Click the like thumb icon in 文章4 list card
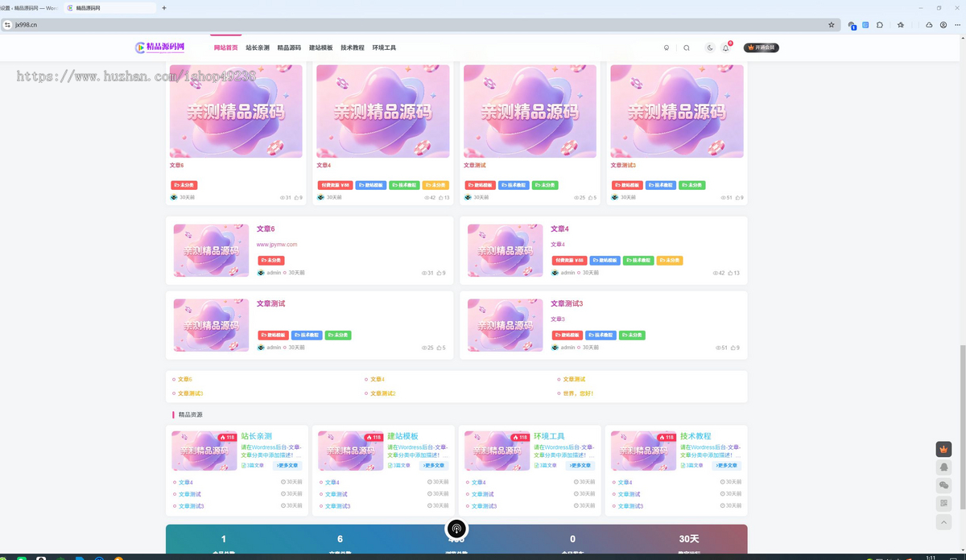The image size is (966, 560). [730, 273]
